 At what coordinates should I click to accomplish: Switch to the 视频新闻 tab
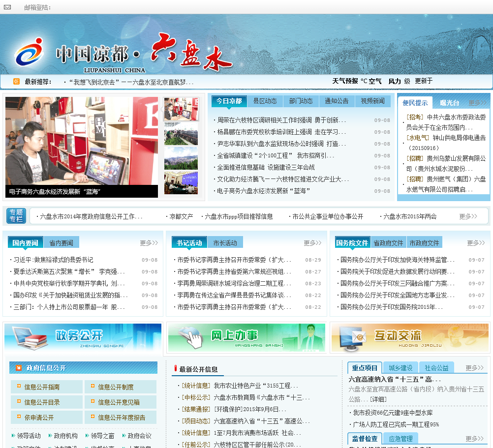coord(372,101)
